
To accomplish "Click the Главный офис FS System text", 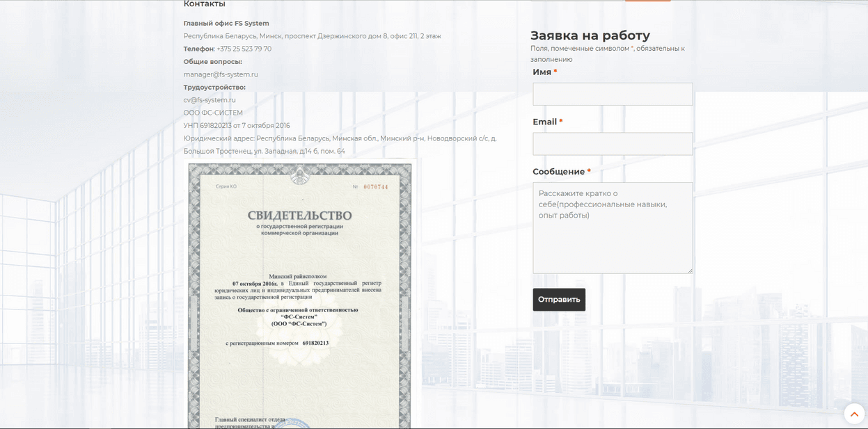I will 226,24.
